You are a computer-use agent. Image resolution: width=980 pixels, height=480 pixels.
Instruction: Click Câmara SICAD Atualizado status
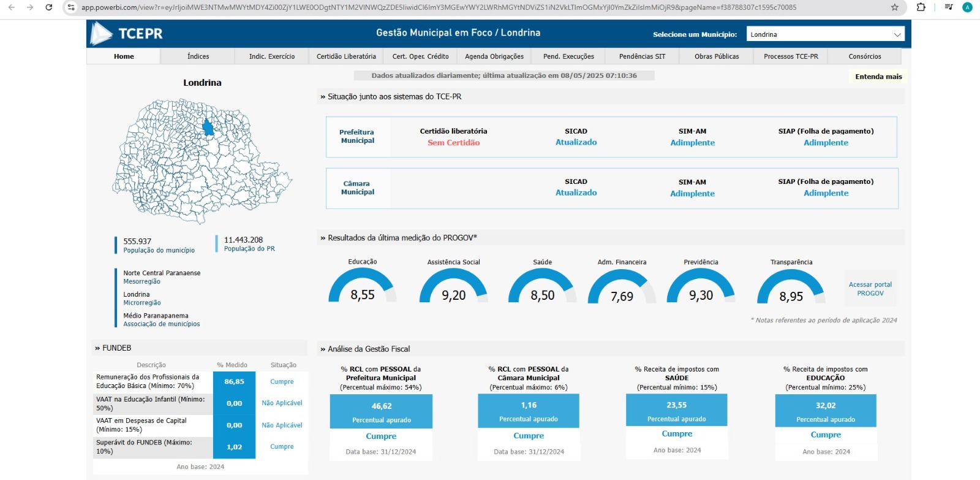click(576, 192)
